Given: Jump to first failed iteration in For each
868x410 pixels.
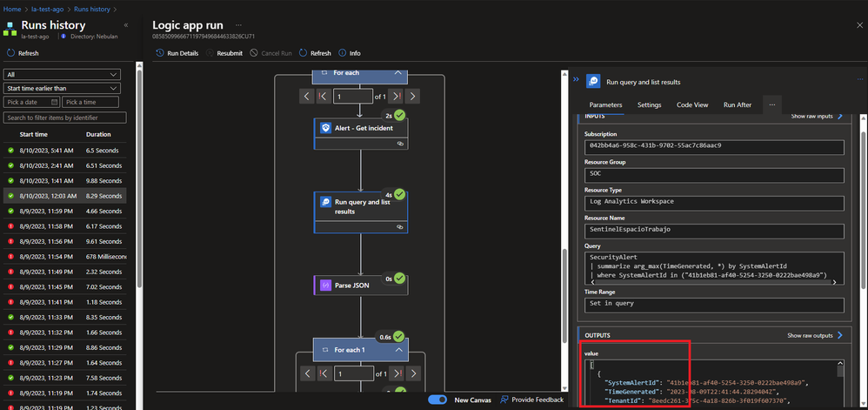Looking at the screenshot, I should click(x=323, y=96).
